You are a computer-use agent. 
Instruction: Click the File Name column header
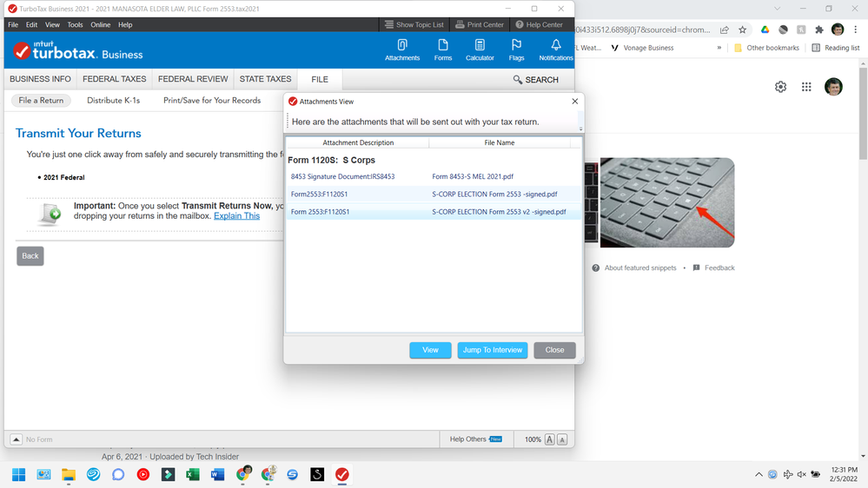pos(500,142)
